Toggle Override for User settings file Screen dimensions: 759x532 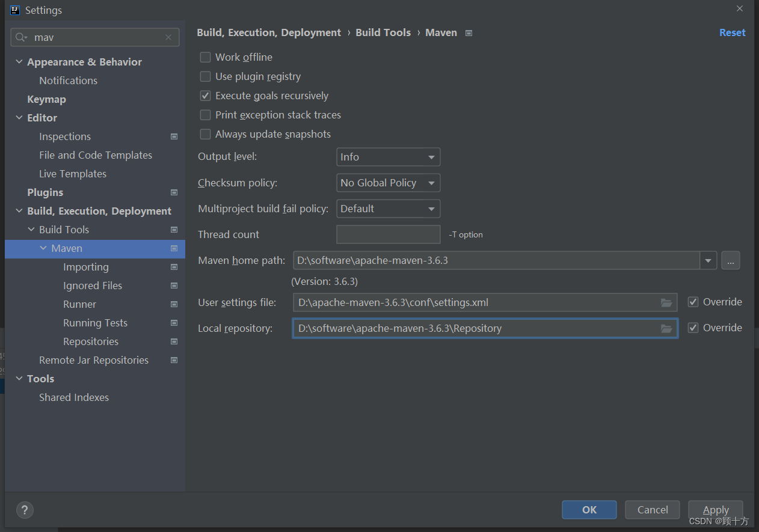(x=693, y=302)
